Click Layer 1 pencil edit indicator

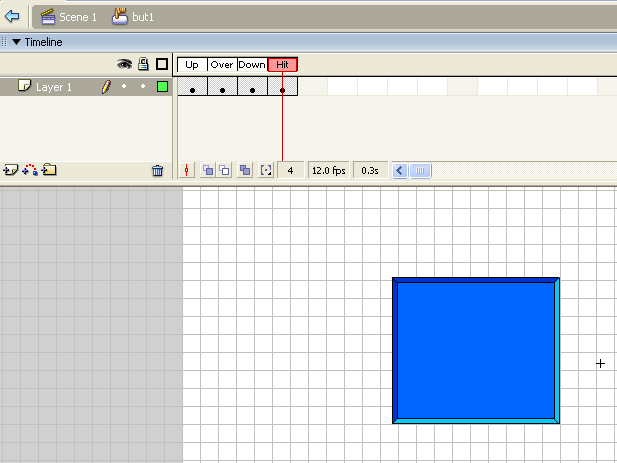point(106,87)
